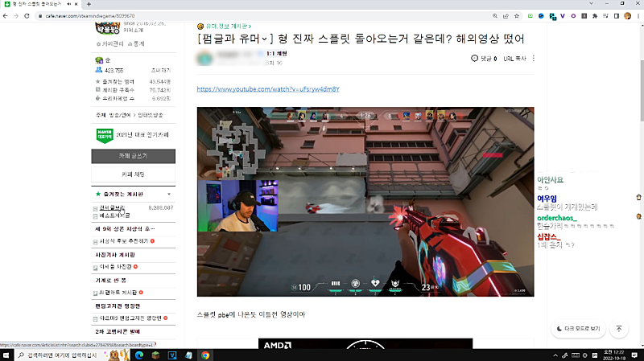Screen dimensions: 644x361
Task: Start 1:1 채팅 with the author
Action: (276, 54)
